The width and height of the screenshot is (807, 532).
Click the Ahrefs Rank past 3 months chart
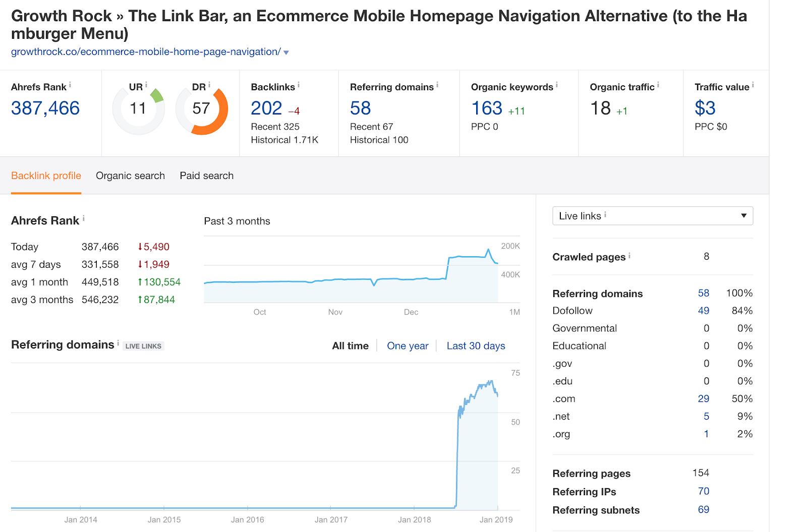coord(362,270)
